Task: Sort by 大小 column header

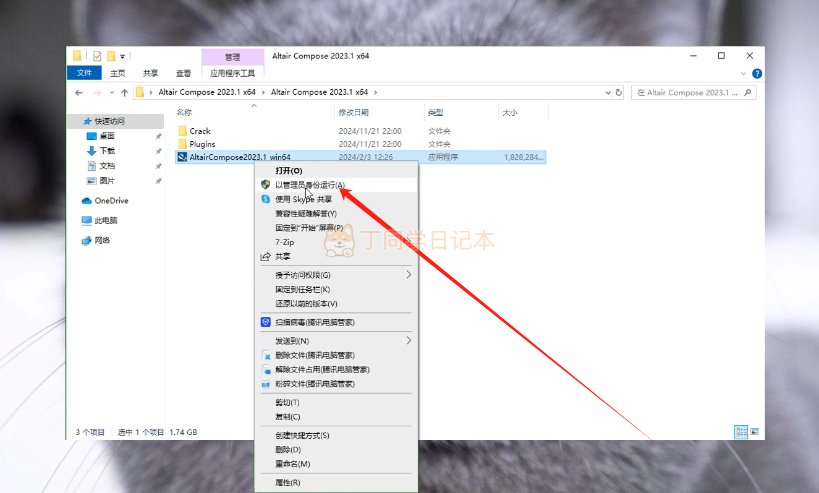Action: [x=510, y=112]
